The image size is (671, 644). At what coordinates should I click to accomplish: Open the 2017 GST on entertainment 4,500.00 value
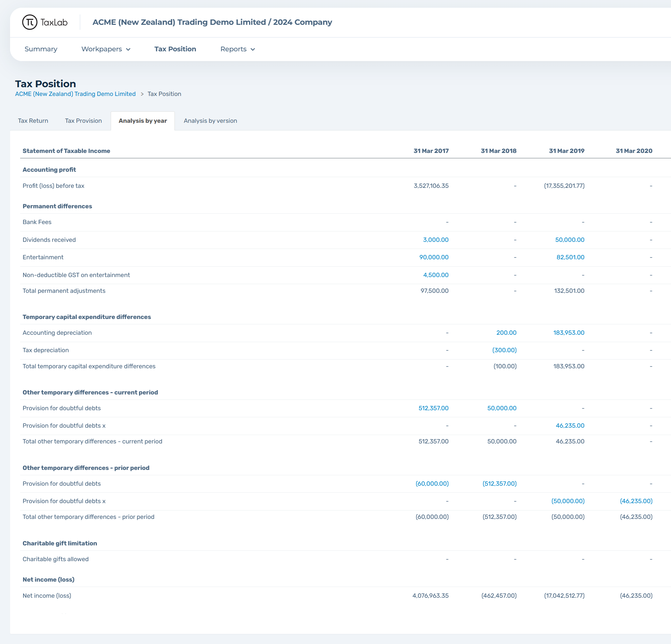[435, 275]
